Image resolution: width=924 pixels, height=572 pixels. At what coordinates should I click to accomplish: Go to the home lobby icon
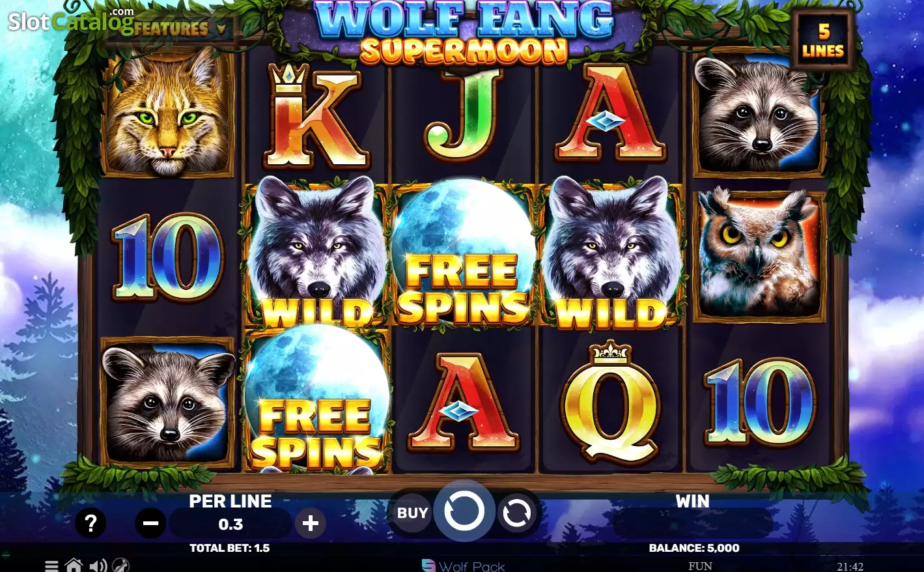click(74, 565)
